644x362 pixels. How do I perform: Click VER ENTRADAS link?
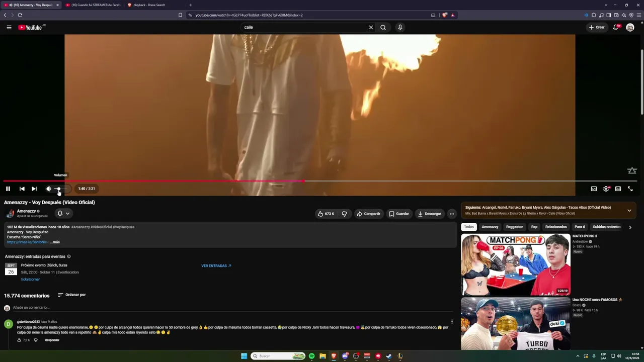(216, 266)
